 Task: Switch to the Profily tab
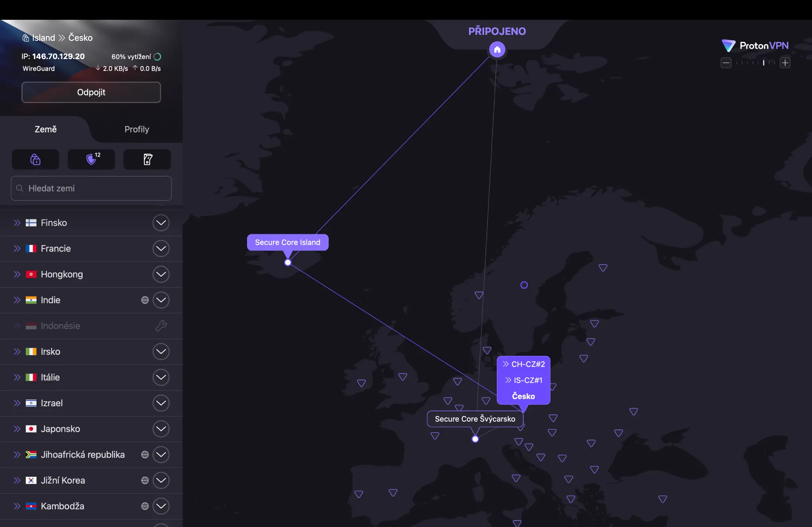click(137, 129)
